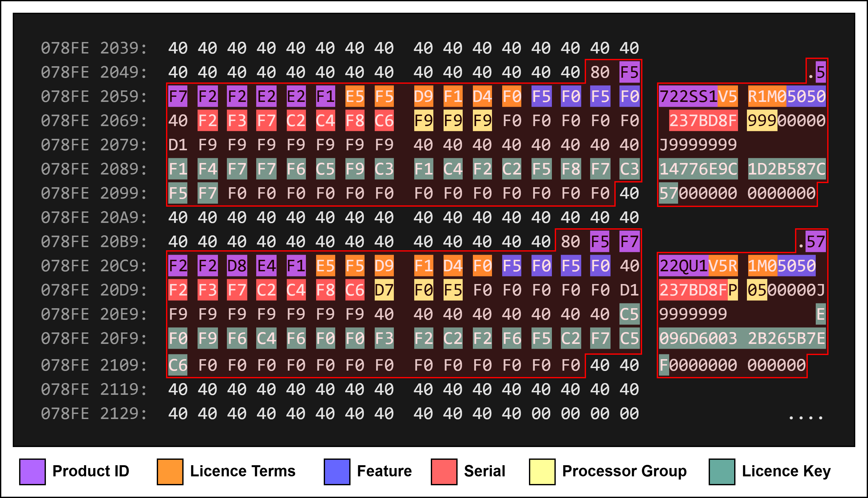The width and height of the screenshot is (868, 498).
Task: Click ASCII text 096D6003 on row 20F9
Action: coord(698,338)
